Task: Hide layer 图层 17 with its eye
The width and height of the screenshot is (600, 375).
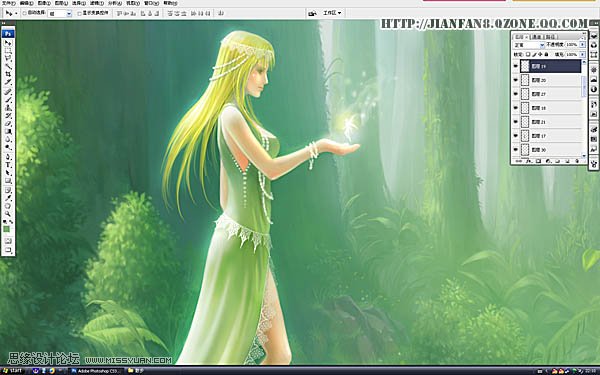Action: click(x=515, y=136)
